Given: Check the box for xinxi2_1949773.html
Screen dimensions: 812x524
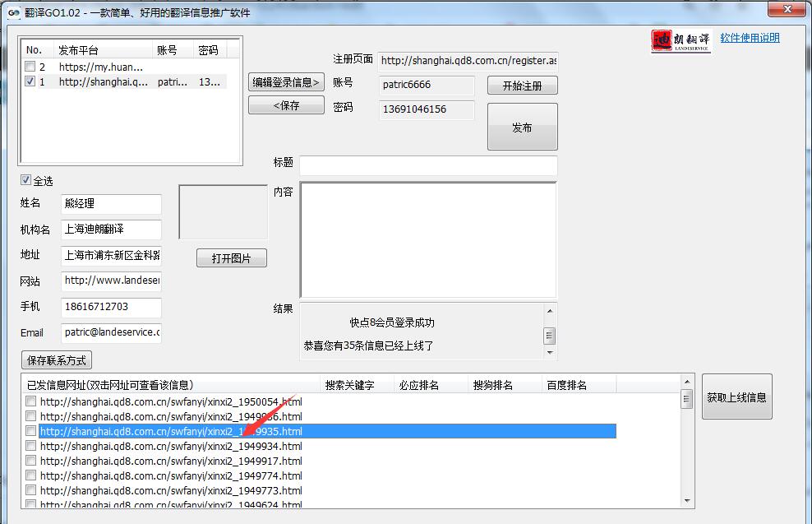Looking at the screenshot, I should [30, 489].
